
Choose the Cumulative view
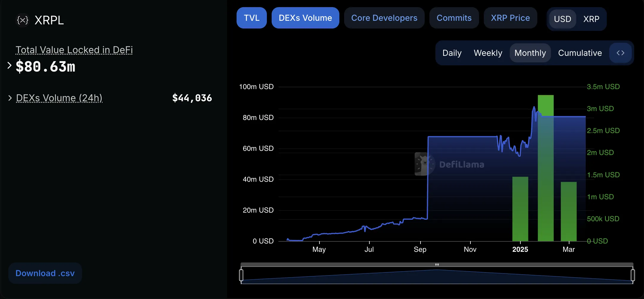tap(580, 53)
